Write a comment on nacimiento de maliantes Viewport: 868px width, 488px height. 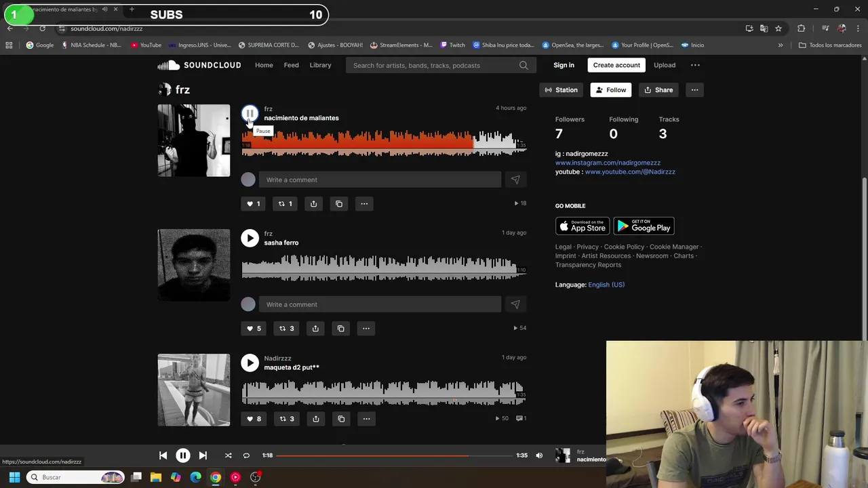pyautogui.click(x=380, y=180)
